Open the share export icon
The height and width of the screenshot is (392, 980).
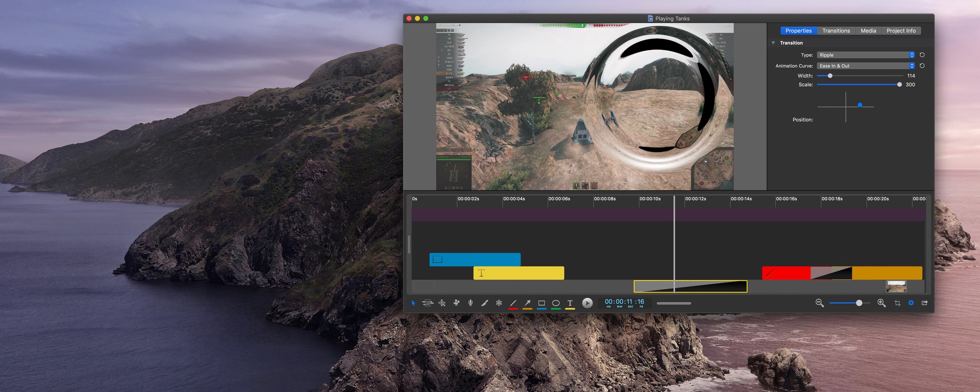pyautogui.click(x=925, y=303)
